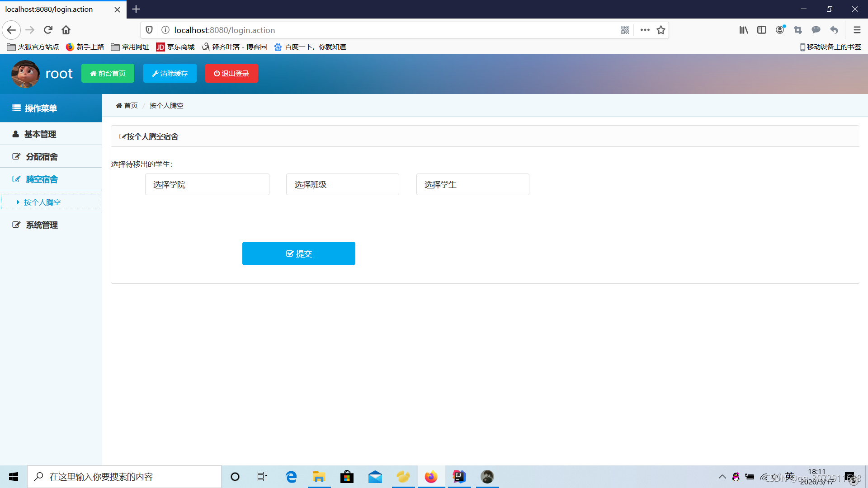Submit form with 提交 button
This screenshot has width=868, height=488.
[x=298, y=253]
